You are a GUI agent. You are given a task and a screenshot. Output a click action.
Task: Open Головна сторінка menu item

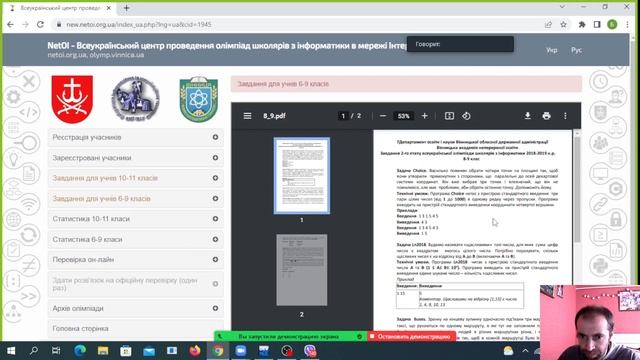[136, 329]
